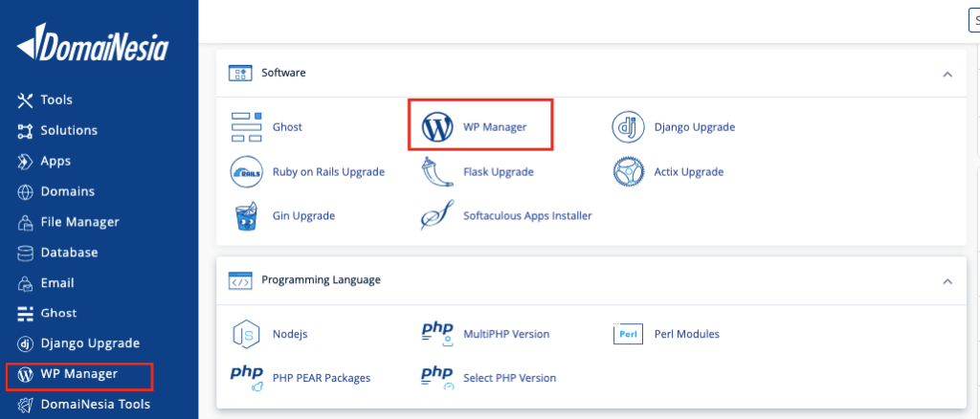Click the Django dj icon in Software panel
Viewport: 980px width, 419px height.
pyautogui.click(x=628, y=127)
